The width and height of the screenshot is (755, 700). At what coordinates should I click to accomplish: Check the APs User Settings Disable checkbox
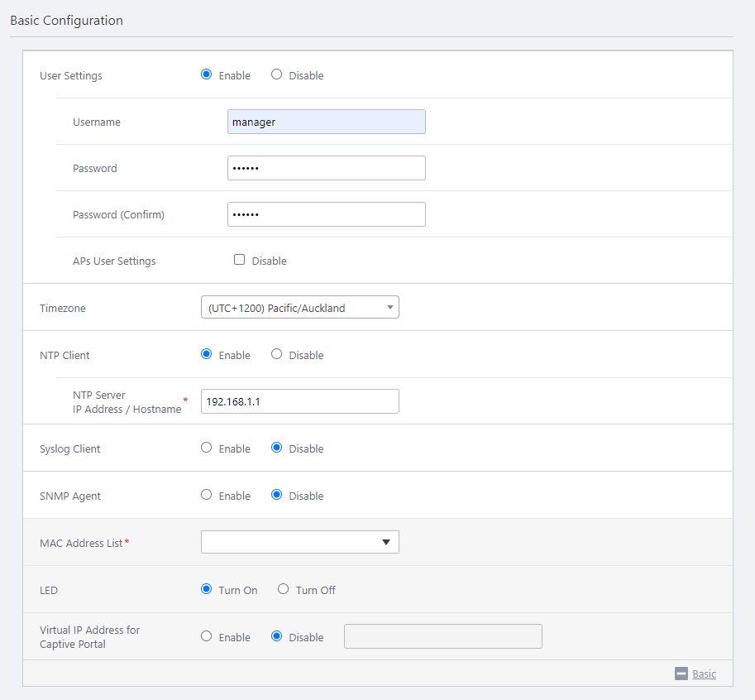pos(240,260)
